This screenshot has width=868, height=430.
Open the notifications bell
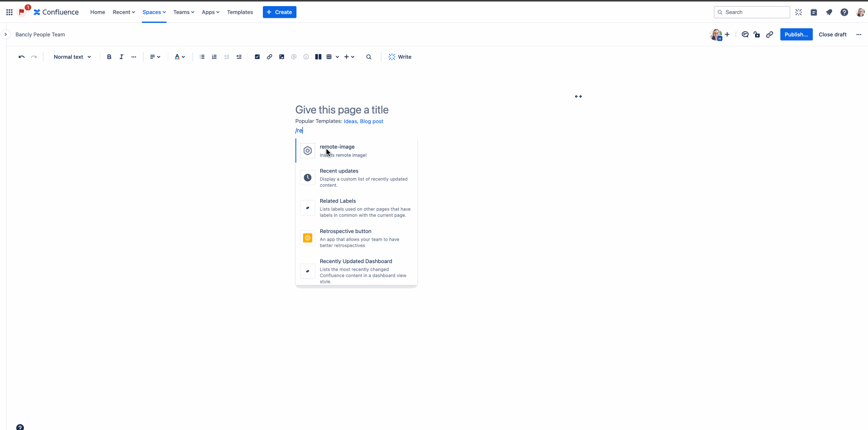tap(829, 12)
